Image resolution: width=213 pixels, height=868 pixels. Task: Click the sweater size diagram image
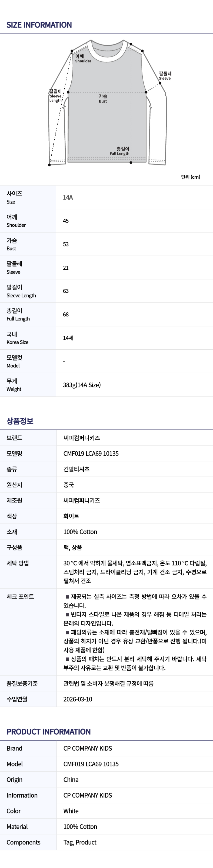coord(108,102)
